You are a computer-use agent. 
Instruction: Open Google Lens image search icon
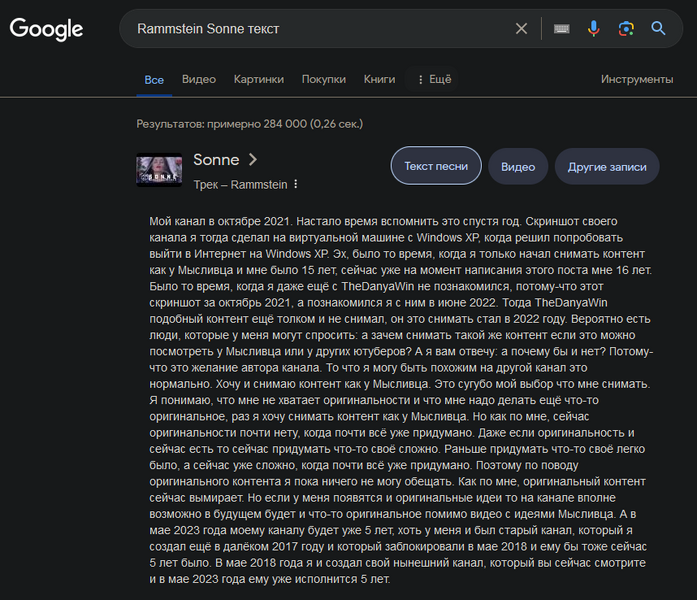626,29
